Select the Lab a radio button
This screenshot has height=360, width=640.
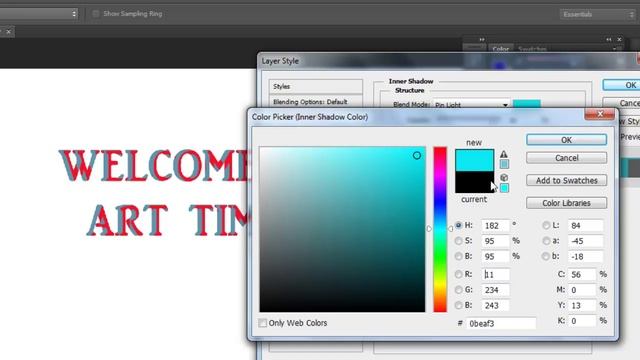(x=546, y=241)
